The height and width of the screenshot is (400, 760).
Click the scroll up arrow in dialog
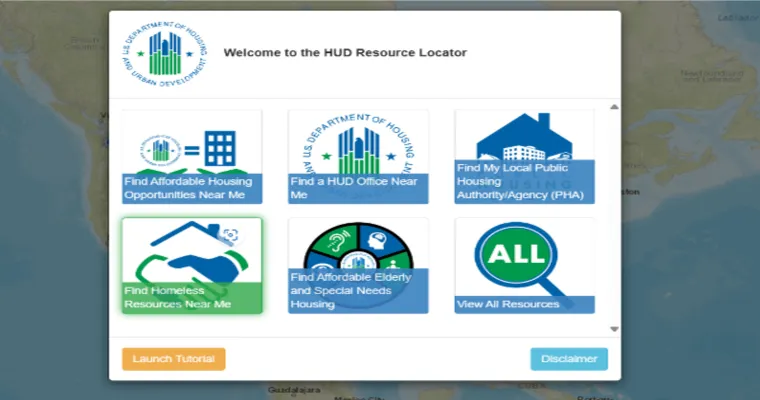[x=614, y=107]
